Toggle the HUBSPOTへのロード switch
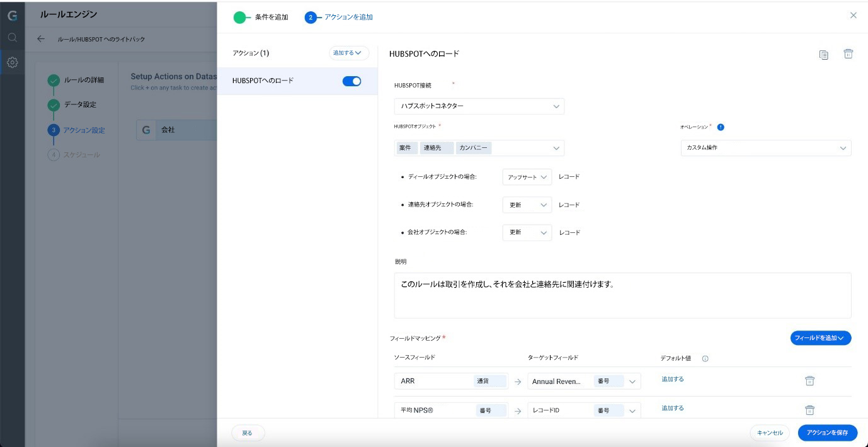The image size is (868, 447). (351, 81)
